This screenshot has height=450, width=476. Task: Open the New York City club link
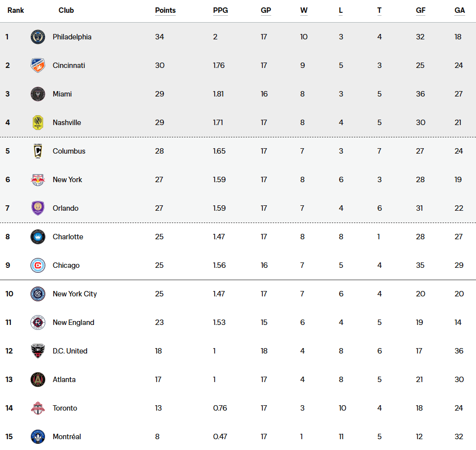(x=75, y=294)
